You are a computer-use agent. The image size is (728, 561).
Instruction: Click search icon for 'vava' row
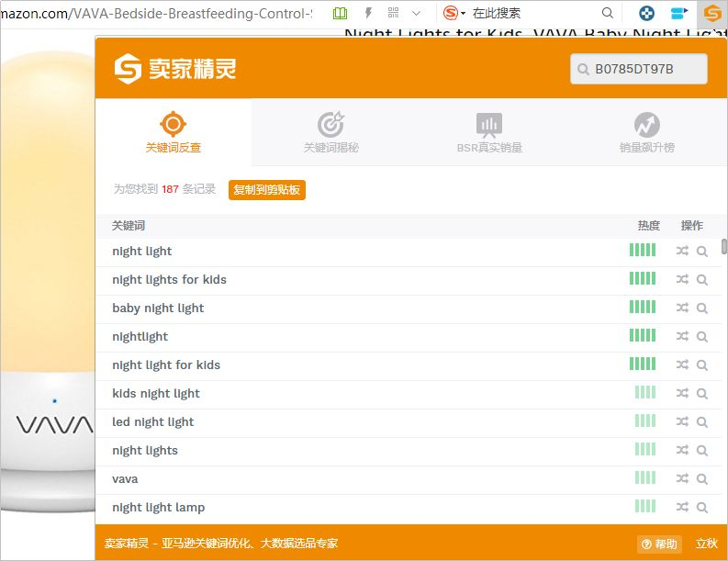702,478
